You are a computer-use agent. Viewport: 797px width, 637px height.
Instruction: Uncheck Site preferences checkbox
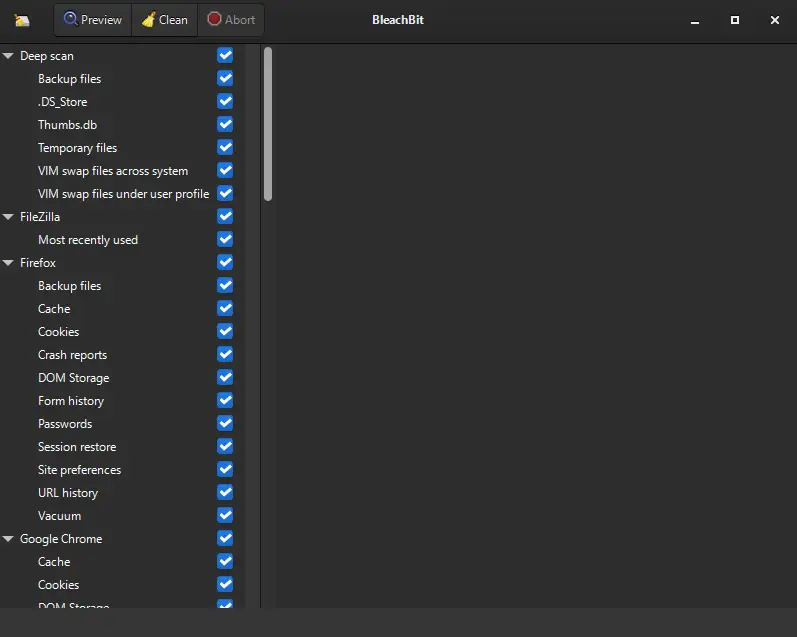(225, 469)
